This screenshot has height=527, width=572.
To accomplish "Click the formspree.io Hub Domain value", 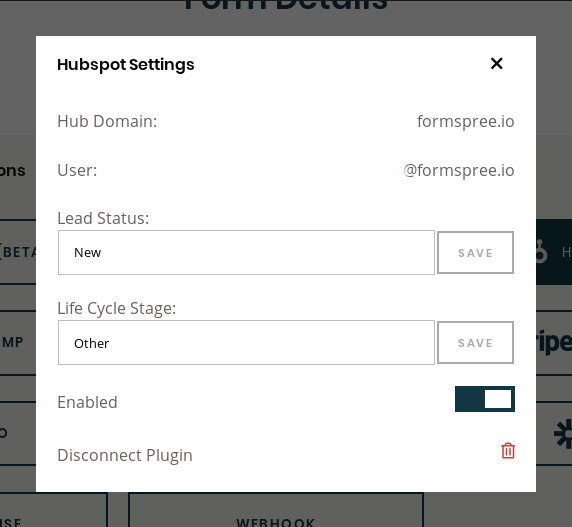I will tap(465, 121).
